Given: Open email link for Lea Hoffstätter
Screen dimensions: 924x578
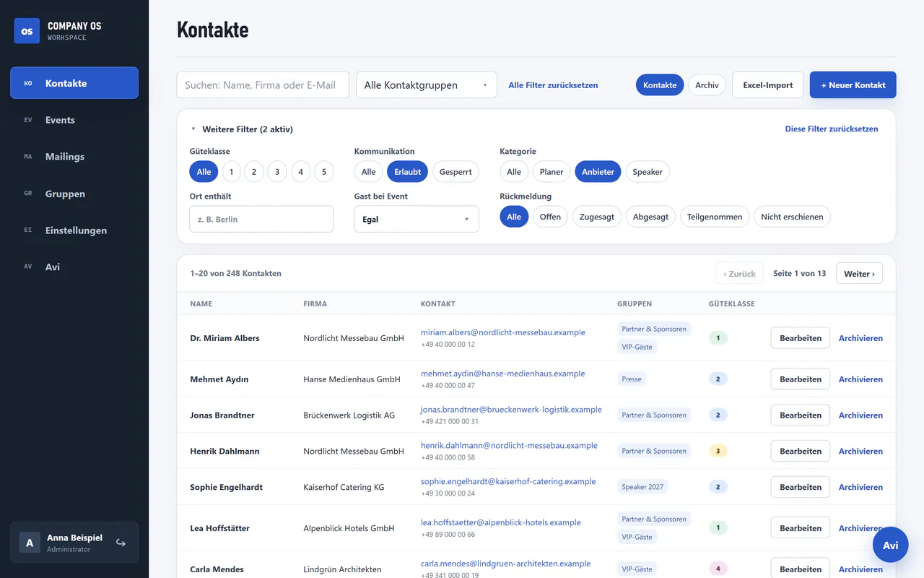Looking at the screenshot, I should point(501,522).
